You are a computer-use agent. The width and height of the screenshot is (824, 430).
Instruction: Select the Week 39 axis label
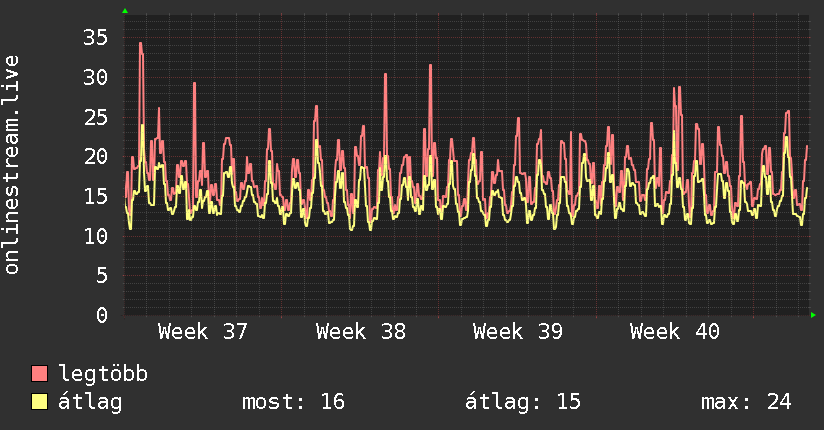click(518, 332)
